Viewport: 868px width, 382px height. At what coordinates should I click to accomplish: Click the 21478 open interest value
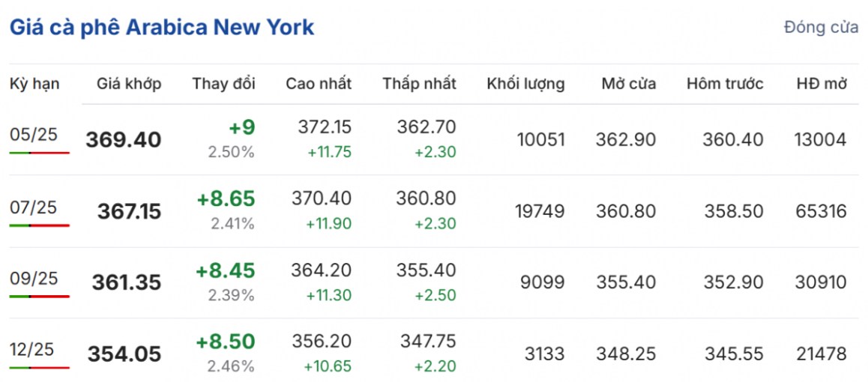[x=820, y=354]
